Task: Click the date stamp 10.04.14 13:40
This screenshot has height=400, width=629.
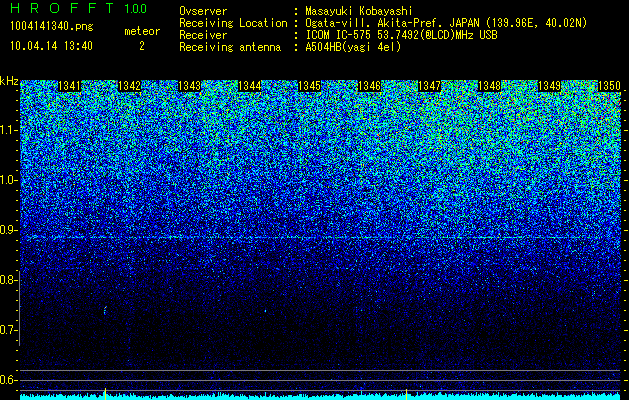Action: tap(51, 46)
